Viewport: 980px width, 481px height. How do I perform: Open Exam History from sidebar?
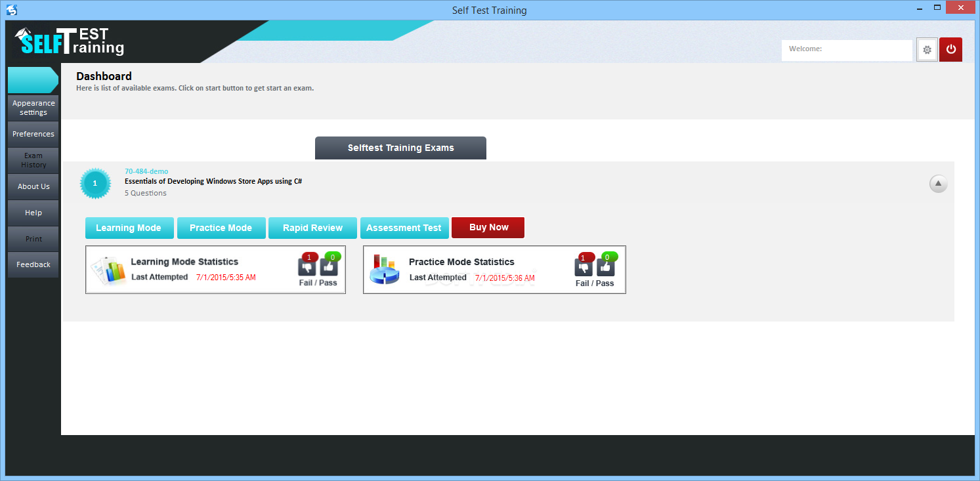(33, 160)
